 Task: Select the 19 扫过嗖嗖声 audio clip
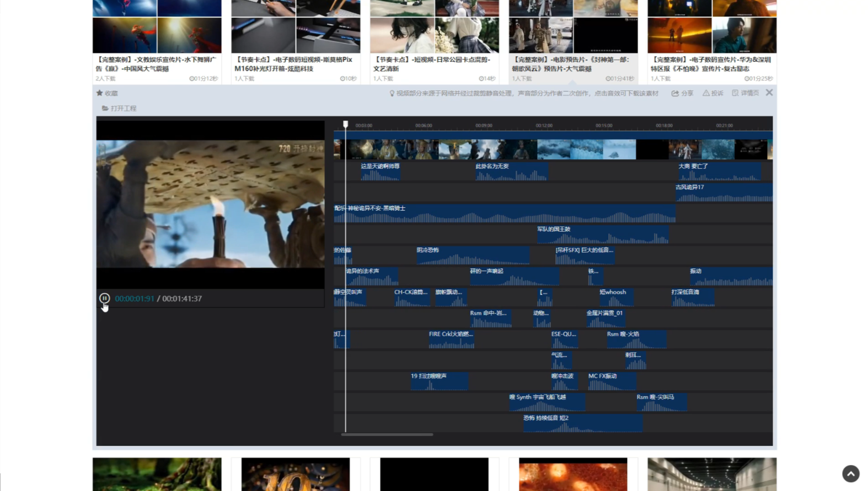(x=440, y=381)
